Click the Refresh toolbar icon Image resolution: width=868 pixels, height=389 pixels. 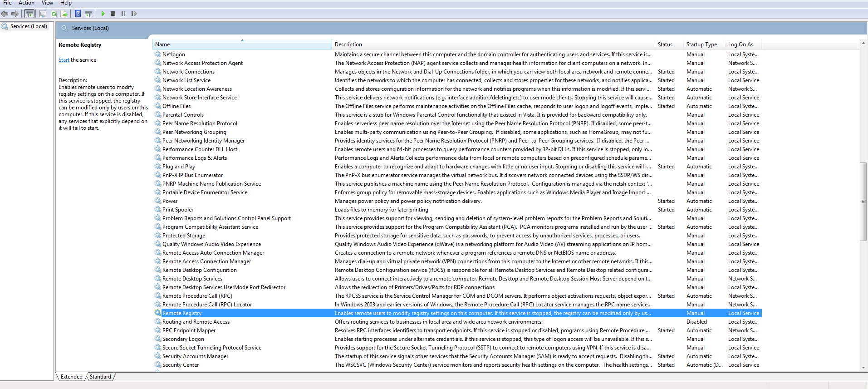tap(54, 14)
